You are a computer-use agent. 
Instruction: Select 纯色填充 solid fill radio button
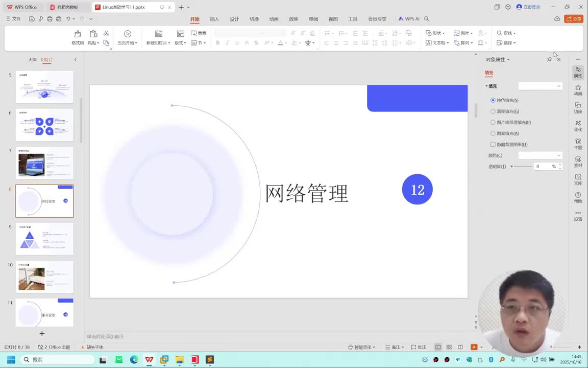(493, 100)
